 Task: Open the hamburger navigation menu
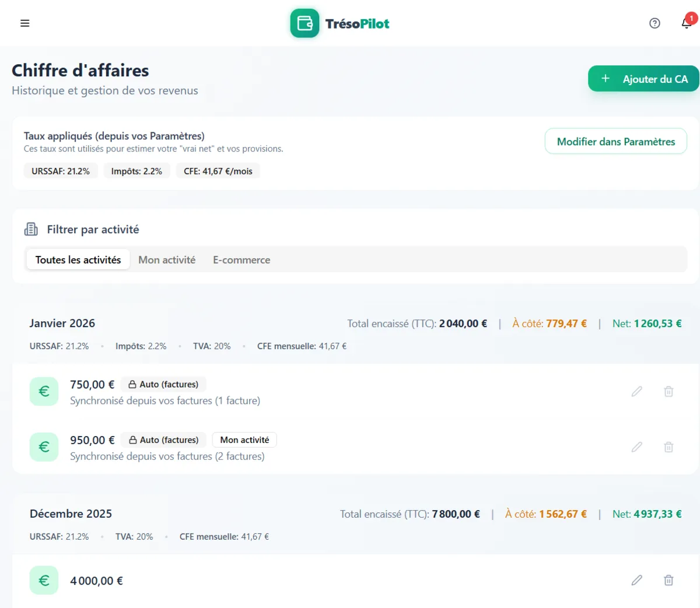(x=24, y=23)
